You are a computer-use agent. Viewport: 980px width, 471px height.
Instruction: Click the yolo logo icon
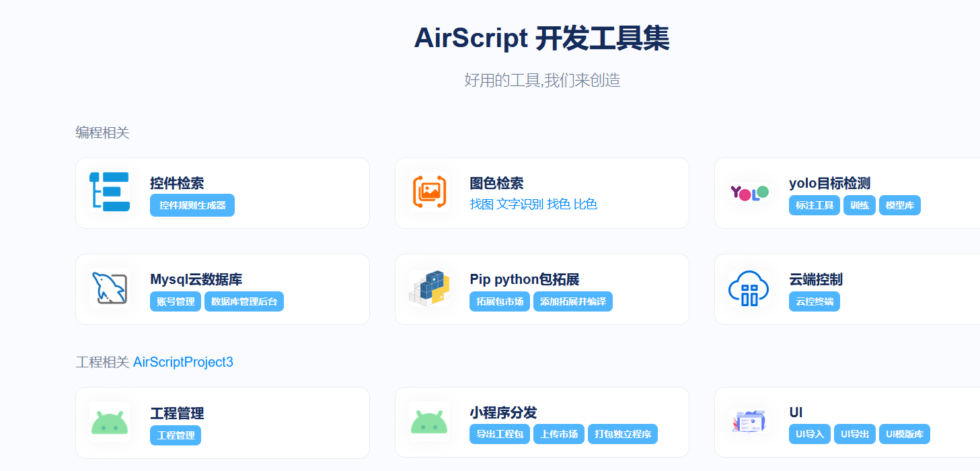[749, 193]
